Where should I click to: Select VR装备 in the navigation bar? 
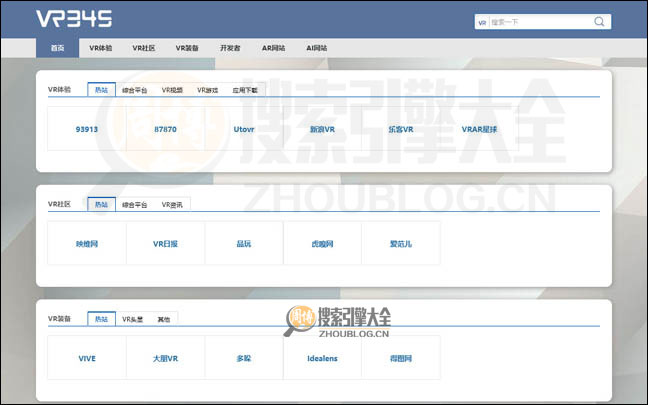pos(187,48)
